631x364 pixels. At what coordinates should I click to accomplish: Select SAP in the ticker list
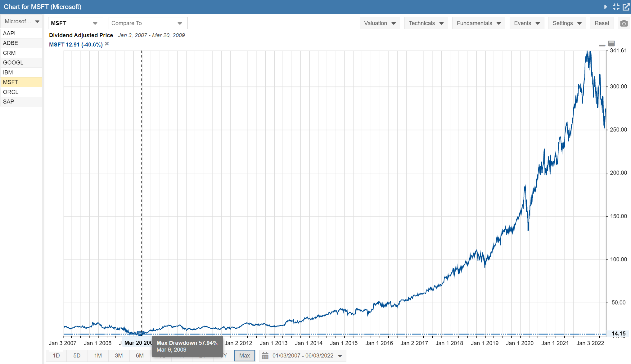[x=21, y=102]
